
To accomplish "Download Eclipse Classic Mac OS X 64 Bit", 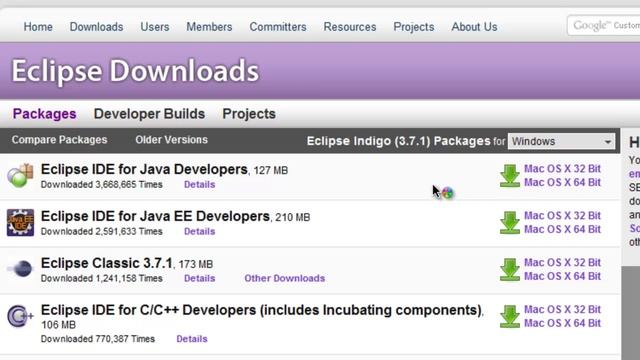I will point(562,276).
